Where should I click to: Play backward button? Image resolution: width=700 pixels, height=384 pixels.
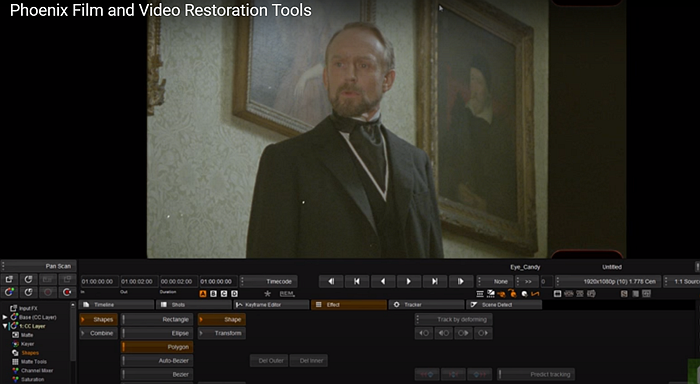[x=383, y=281]
